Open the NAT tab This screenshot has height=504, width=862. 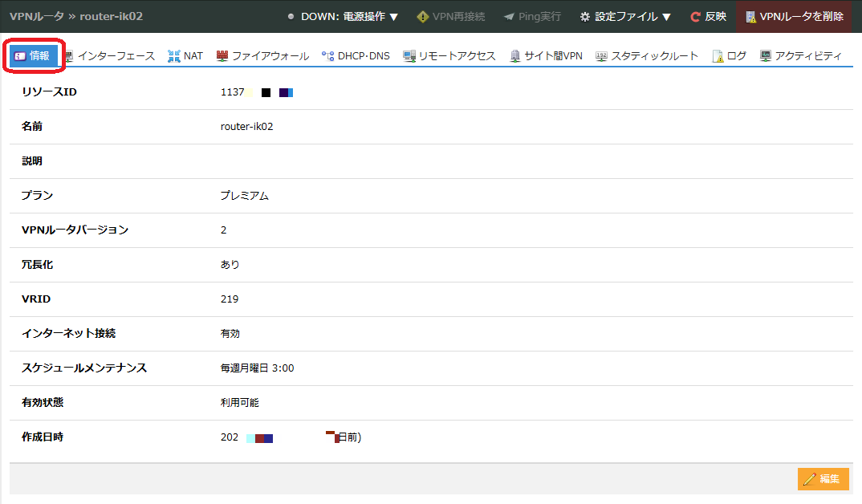coord(185,55)
